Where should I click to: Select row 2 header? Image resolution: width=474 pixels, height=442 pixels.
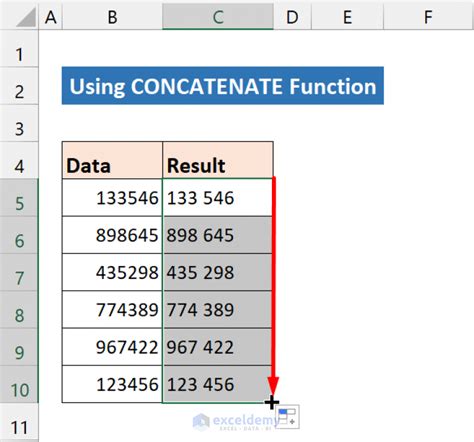pos(19,86)
